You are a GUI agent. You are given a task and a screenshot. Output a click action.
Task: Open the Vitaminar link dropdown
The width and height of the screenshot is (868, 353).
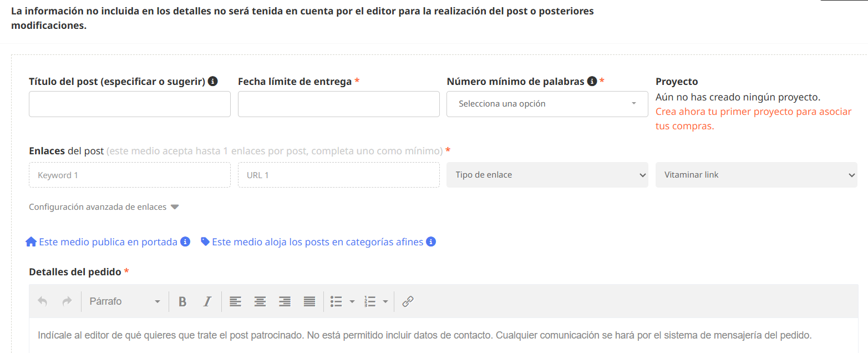click(x=756, y=174)
